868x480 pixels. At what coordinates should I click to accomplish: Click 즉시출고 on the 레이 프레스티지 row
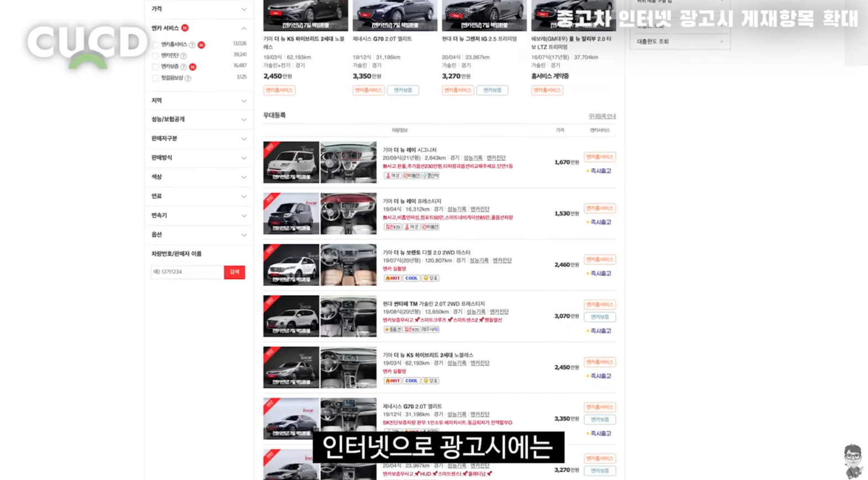click(599, 222)
